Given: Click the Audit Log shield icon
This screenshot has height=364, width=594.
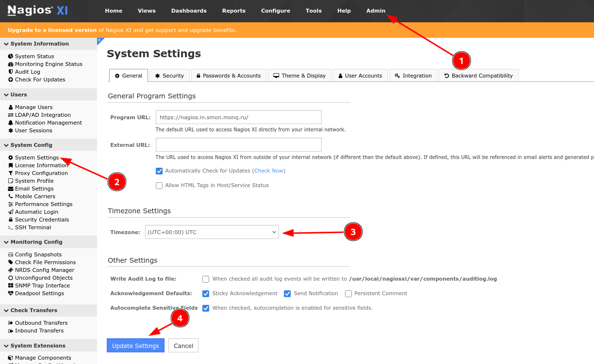Looking at the screenshot, I should click(11, 72).
